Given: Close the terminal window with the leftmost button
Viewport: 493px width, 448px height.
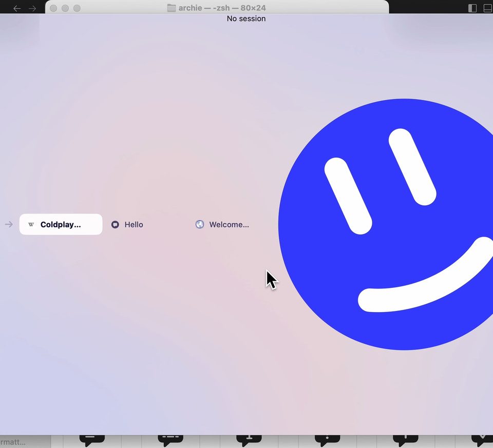Looking at the screenshot, I should pyautogui.click(x=53, y=8).
